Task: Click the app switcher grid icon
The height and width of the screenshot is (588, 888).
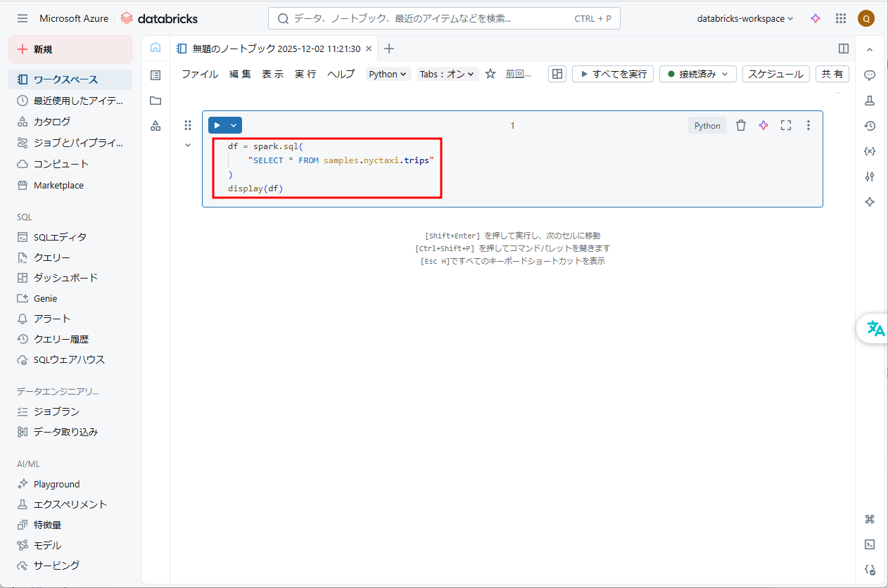Action: point(841,19)
